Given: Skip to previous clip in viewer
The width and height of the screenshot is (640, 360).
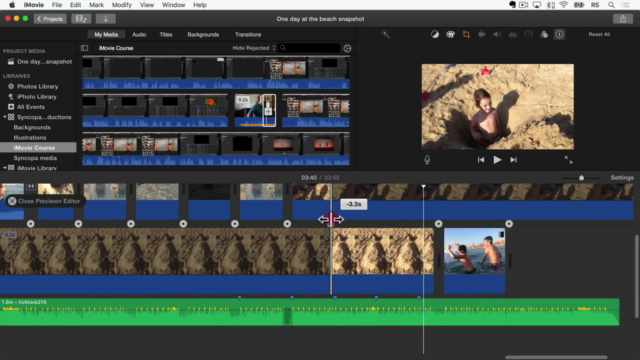Looking at the screenshot, I should [x=481, y=160].
